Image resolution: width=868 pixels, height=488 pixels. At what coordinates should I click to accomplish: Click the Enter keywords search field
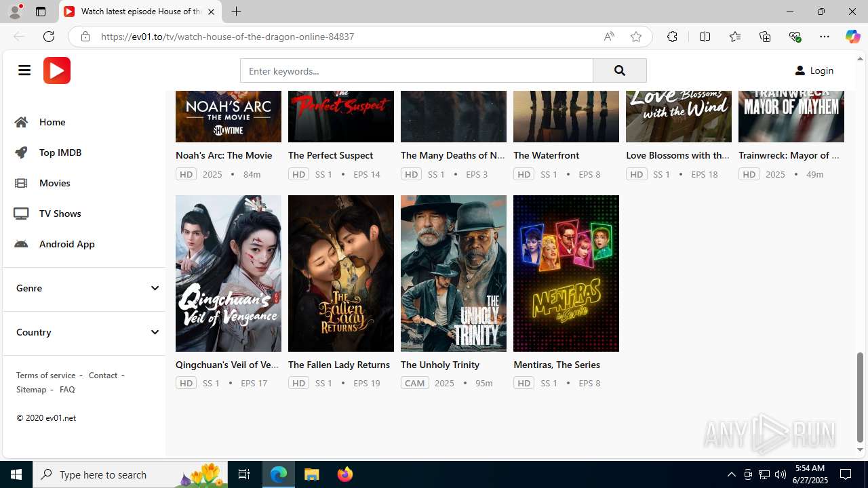(x=416, y=70)
